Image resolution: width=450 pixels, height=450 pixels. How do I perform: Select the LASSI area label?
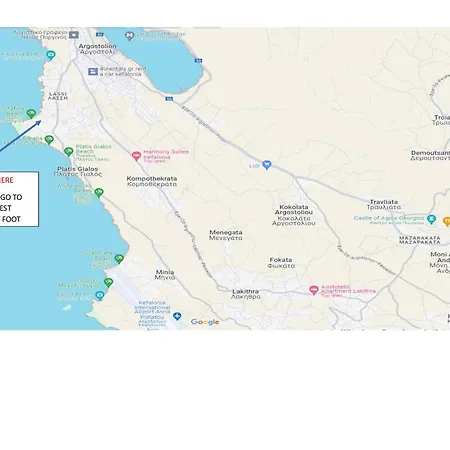[58, 96]
